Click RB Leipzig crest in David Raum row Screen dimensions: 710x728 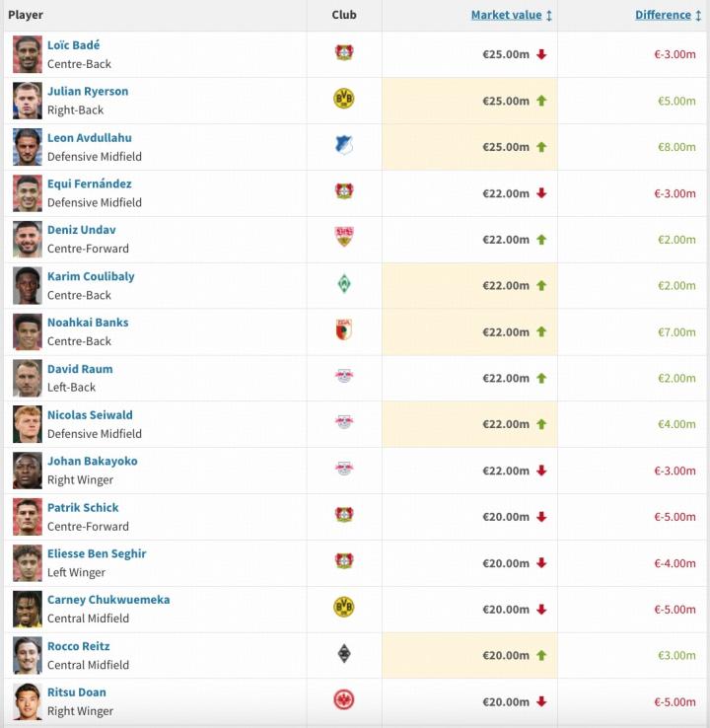point(343,377)
